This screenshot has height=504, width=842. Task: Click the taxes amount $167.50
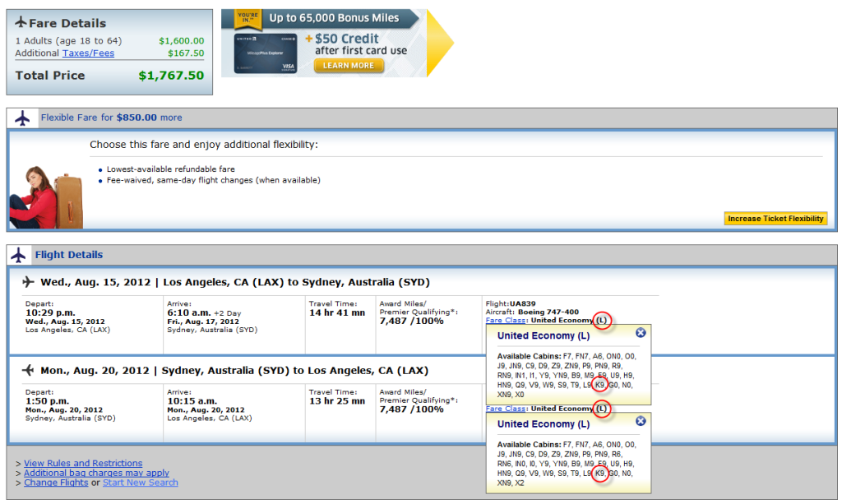tap(186, 53)
